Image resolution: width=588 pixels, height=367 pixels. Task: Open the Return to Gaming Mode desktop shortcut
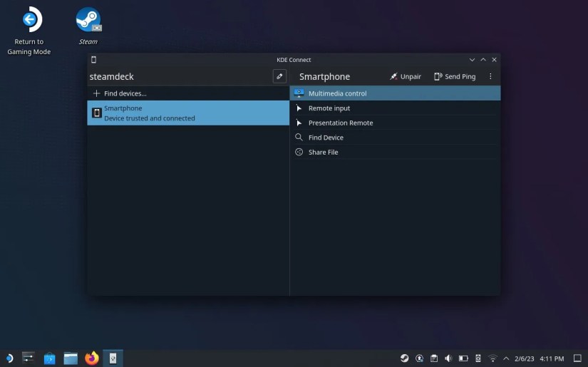pyautogui.click(x=29, y=31)
